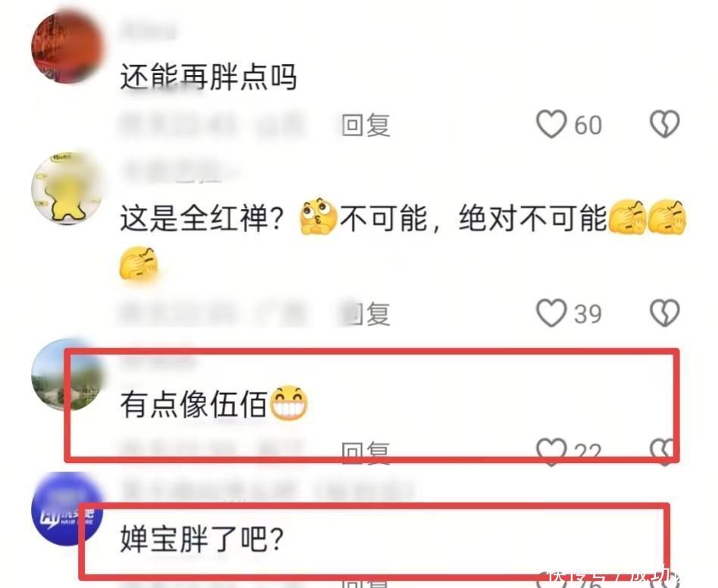Tap broken-heart on '这是全红禅' comment
718x588 pixels.
tap(664, 313)
